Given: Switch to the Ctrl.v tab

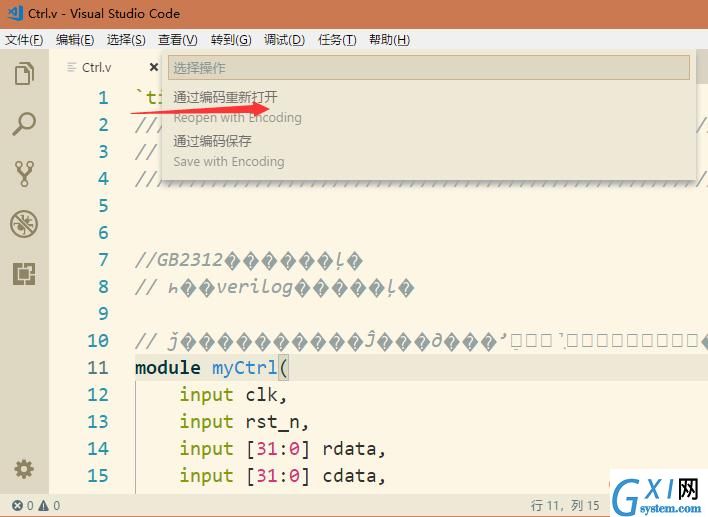Looking at the screenshot, I should click(x=97, y=67).
